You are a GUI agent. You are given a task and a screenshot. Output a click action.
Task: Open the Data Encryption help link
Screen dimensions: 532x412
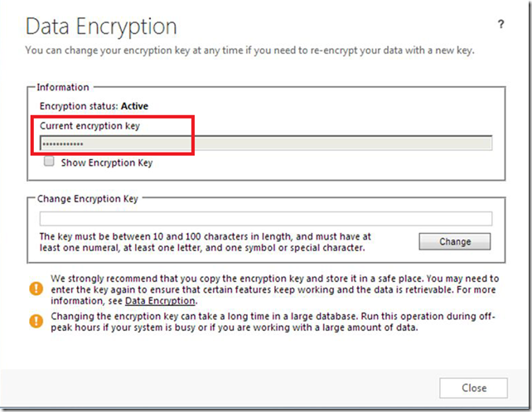pyautogui.click(x=160, y=301)
